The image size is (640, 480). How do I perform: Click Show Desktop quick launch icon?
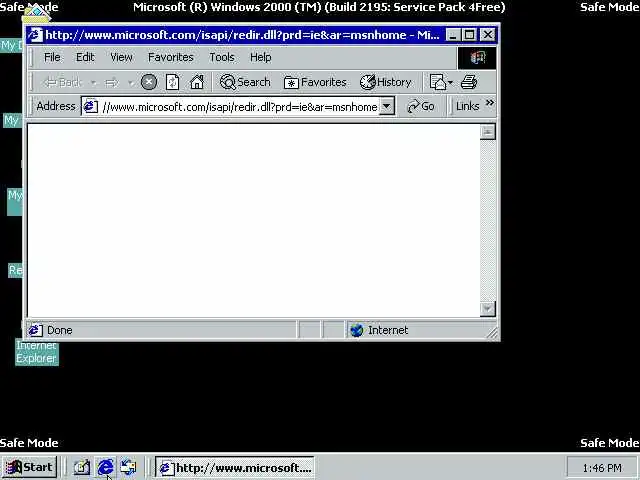81,468
